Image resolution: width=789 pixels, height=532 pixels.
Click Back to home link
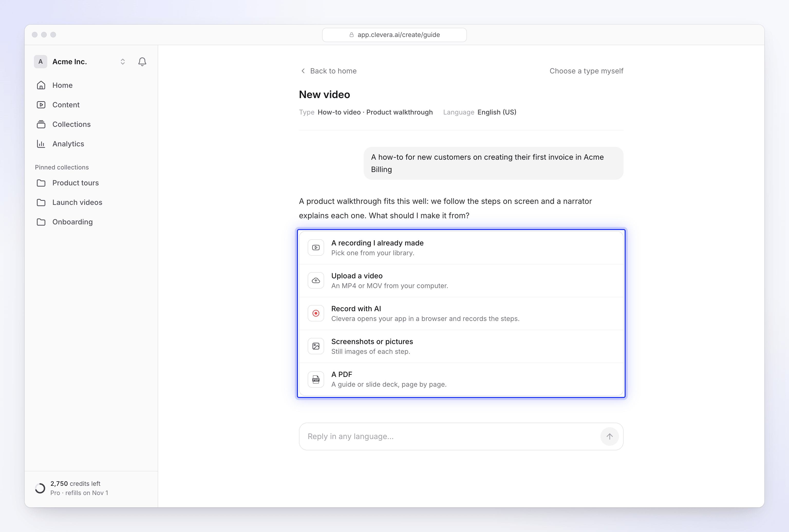pos(328,71)
